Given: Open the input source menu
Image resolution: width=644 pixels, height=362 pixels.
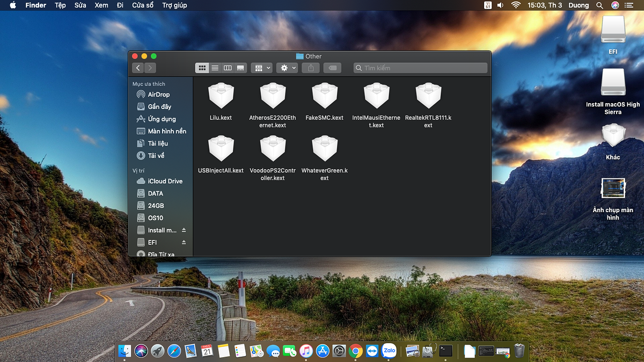Looking at the screenshot, I should tap(488, 5).
